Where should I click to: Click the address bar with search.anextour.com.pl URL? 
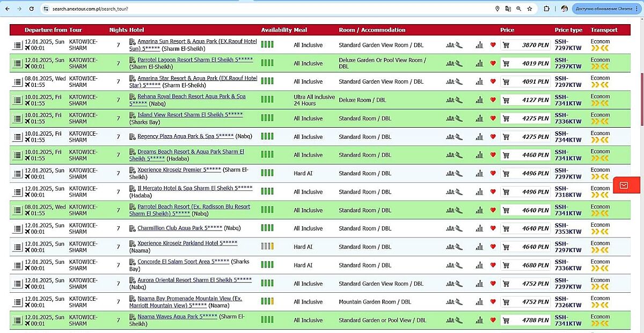tap(215, 9)
